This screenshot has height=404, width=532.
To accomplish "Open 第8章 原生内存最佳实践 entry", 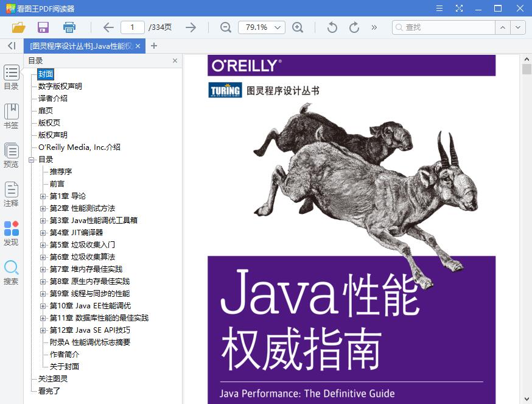I will click(x=89, y=282).
